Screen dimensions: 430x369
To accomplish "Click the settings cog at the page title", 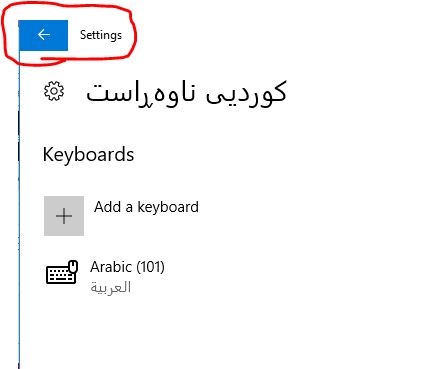I will pyautogui.click(x=54, y=91).
